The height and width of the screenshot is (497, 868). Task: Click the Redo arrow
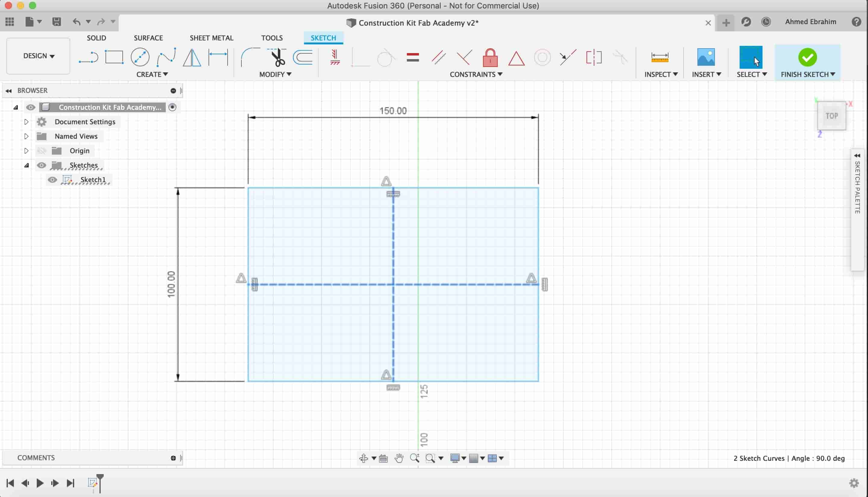[101, 22]
